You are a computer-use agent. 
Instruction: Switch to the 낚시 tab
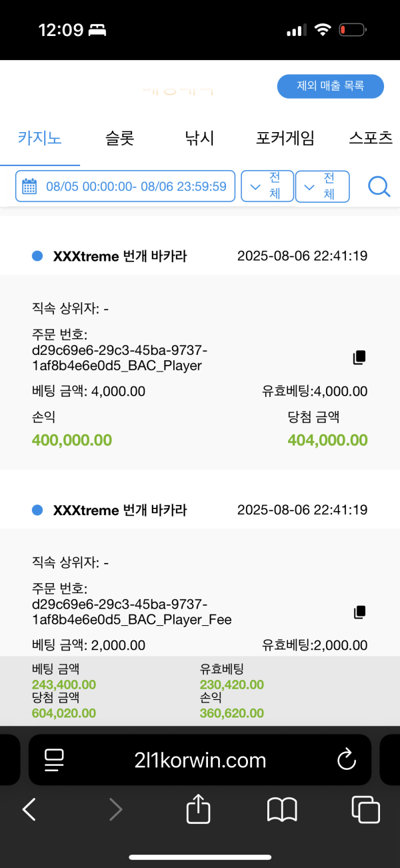(x=199, y=138)
